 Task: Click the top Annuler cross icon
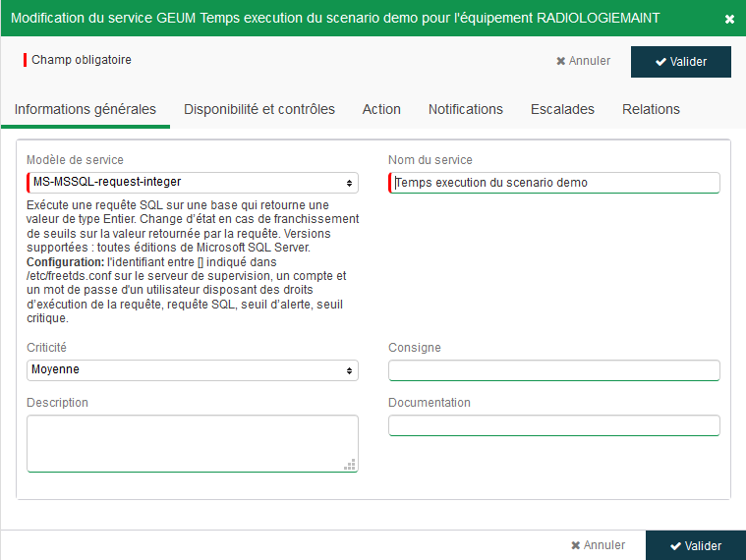coord(561,61)
